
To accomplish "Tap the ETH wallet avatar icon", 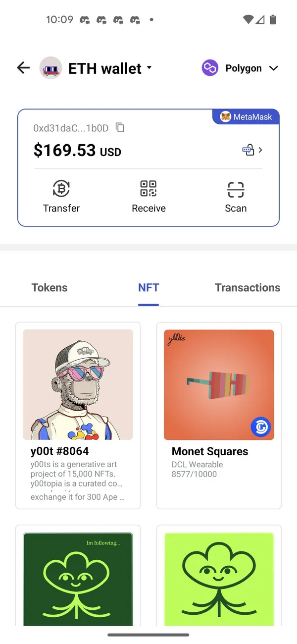I will (50, 68).
